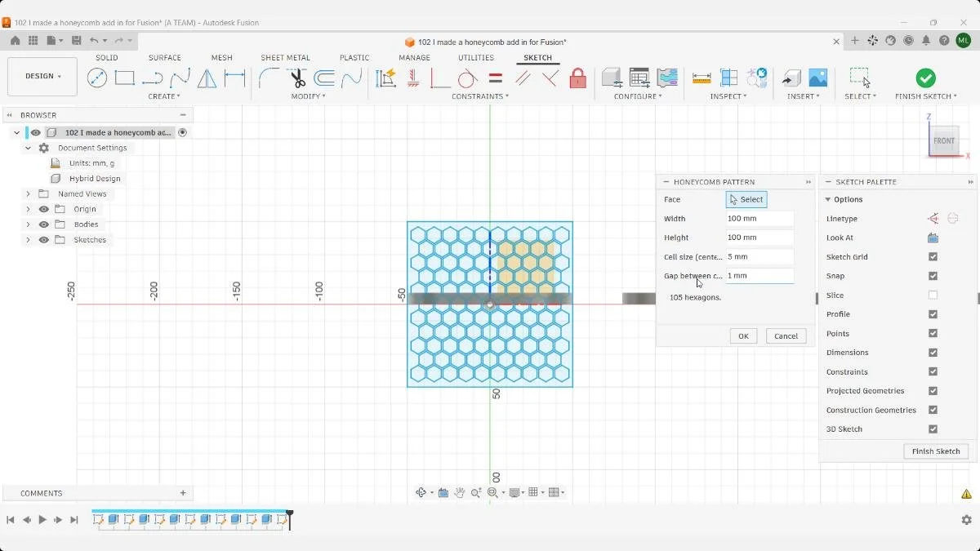Click the Face Select button
Viewport: 980px width, 551px height.
pyautogui.click(x=746, y=199)
